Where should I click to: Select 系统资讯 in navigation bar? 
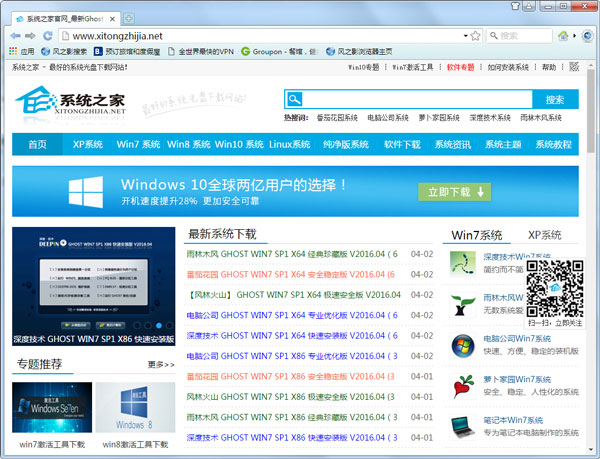coord(453,144)
